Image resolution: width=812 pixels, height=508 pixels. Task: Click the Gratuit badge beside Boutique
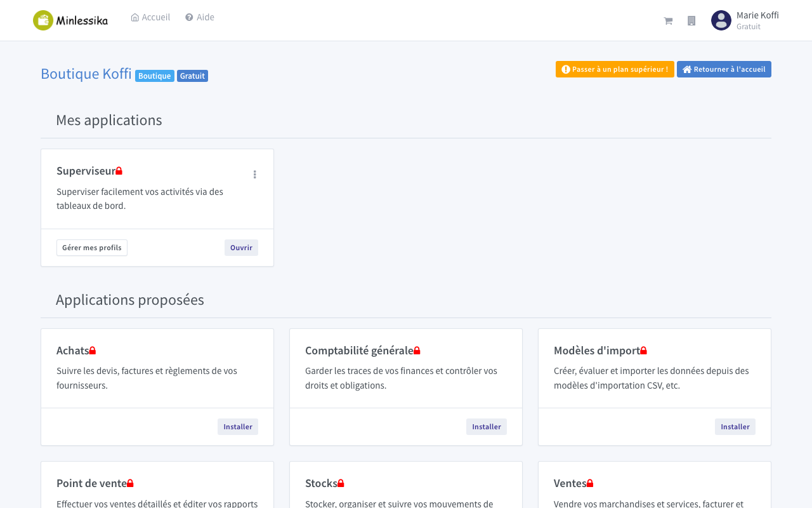(x=192, y=76)
